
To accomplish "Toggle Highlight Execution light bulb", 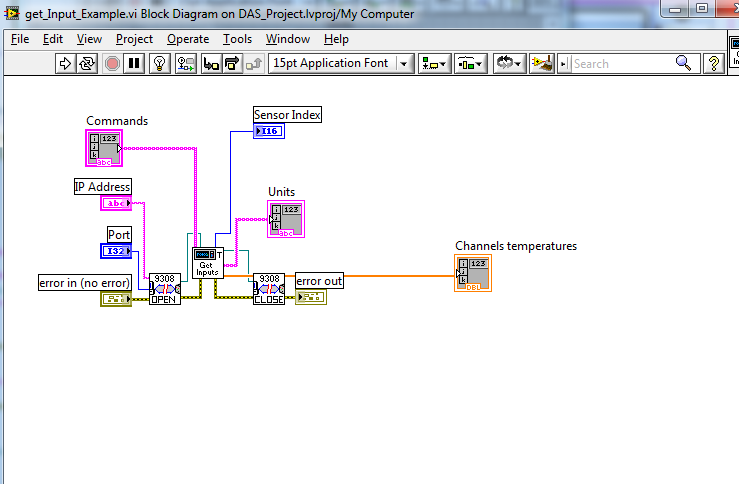I will point(161,63).
